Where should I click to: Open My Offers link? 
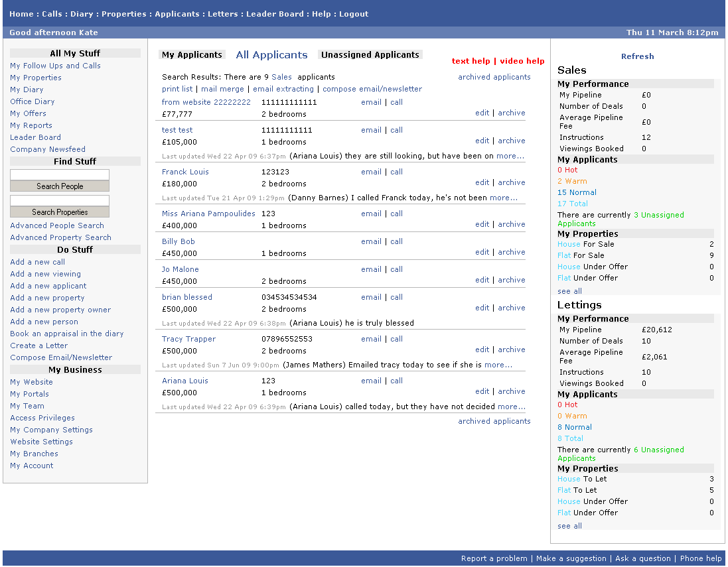pos(29,113)
